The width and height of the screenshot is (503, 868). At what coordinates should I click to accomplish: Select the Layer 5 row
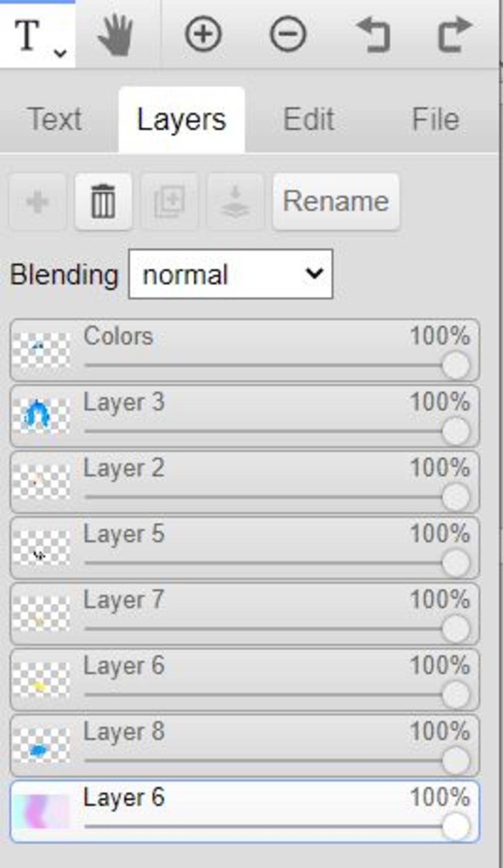pos(244,547)
